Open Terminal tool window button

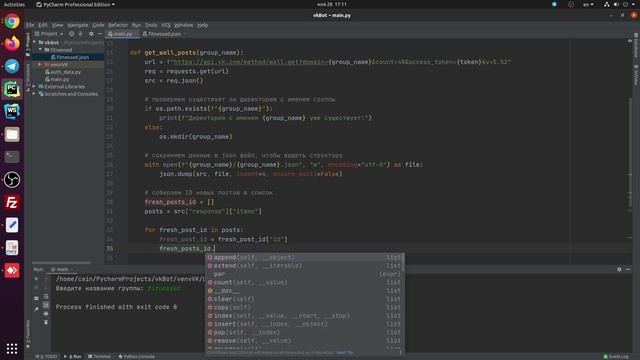coord(99,356)
